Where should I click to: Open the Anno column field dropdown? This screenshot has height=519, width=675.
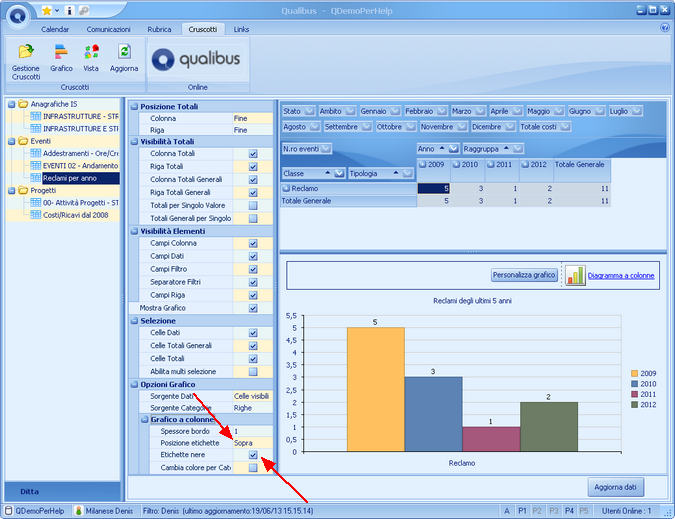453,149
